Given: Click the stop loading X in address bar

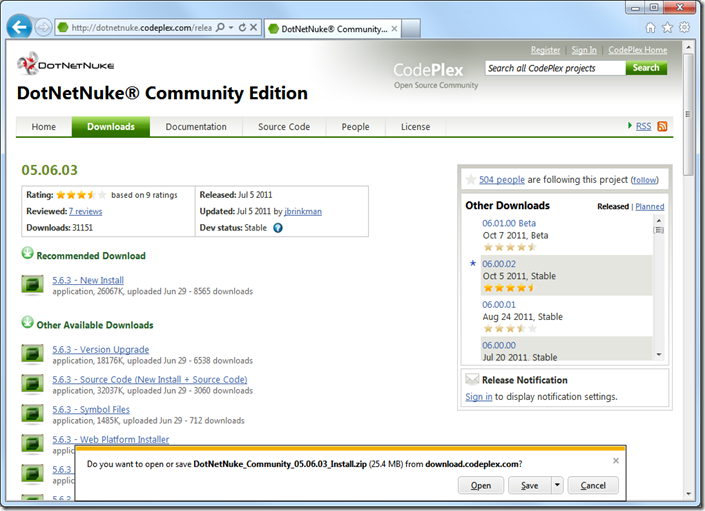Looking at the screenshot, I should [x=254, y=28].
